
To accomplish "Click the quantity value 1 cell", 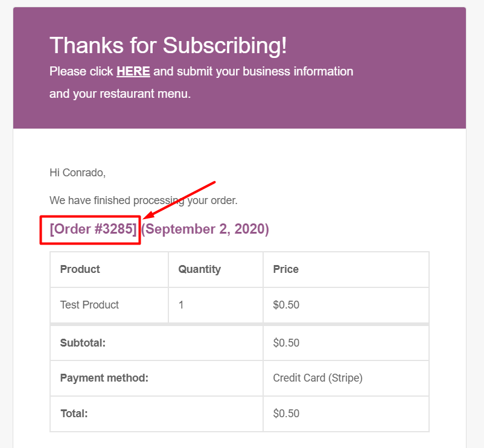I will tap(181, 305).
